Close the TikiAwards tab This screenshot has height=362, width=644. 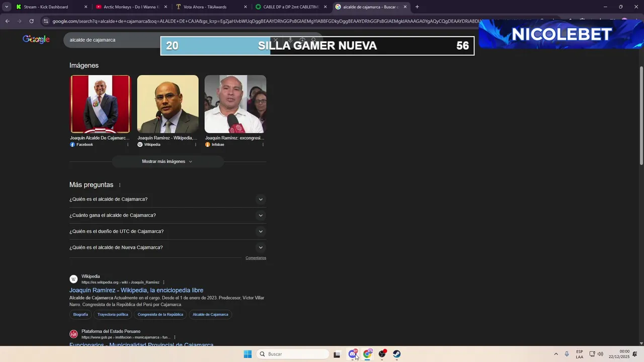pos(246,7)
